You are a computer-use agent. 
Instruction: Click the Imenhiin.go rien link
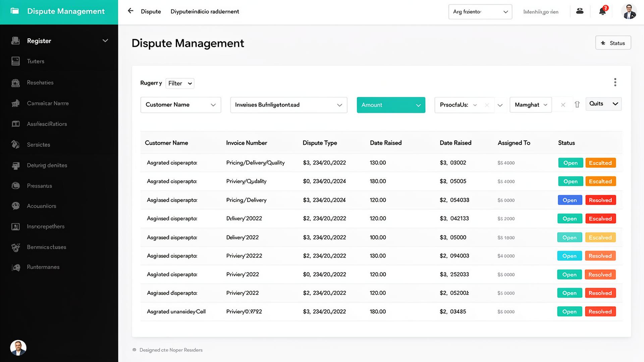pyautogui.click(x=541, y=12)
